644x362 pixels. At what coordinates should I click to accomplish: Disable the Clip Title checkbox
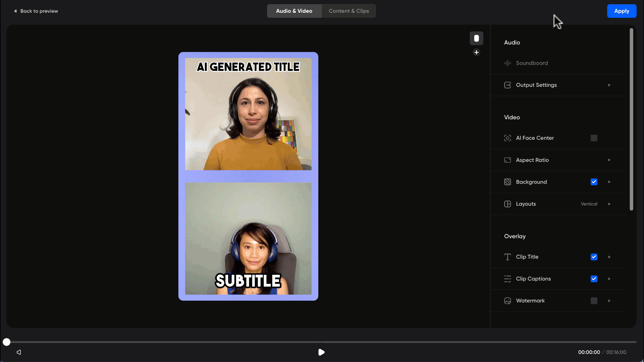(594, 257)
